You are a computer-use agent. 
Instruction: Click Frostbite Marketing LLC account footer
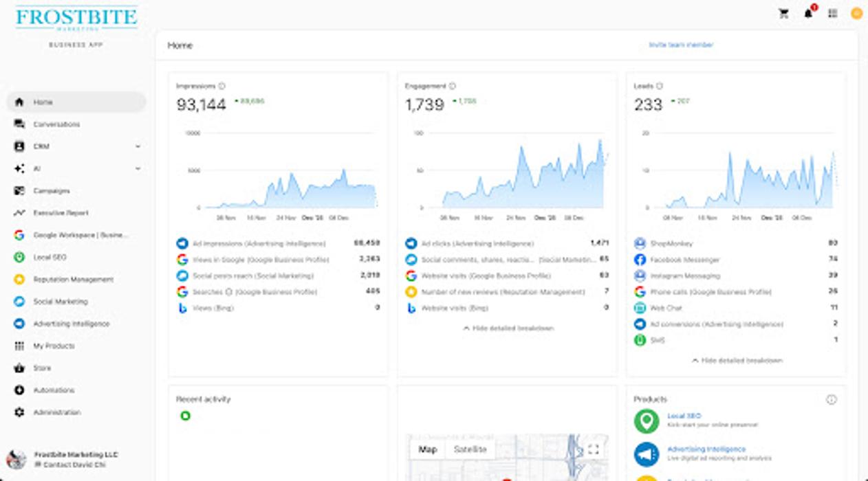tap(76, 455)
